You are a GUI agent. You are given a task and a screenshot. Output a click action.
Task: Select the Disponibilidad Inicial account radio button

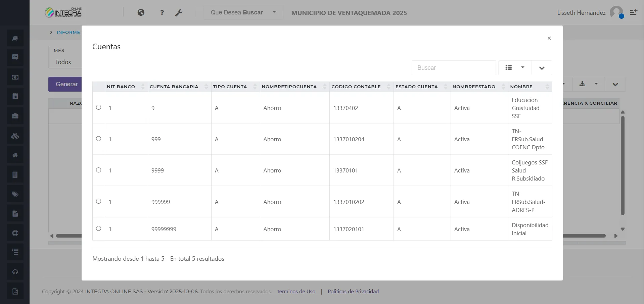coord(98,228)
